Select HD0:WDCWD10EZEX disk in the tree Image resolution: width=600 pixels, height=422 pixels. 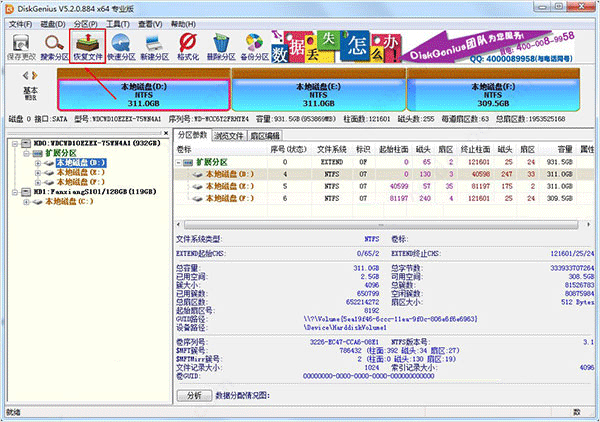[x=97, y=143]
